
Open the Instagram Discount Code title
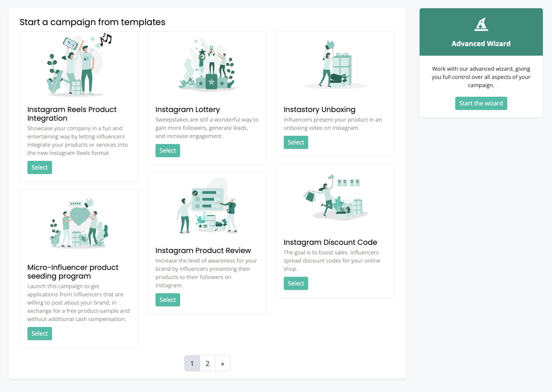tap(330, 242)
